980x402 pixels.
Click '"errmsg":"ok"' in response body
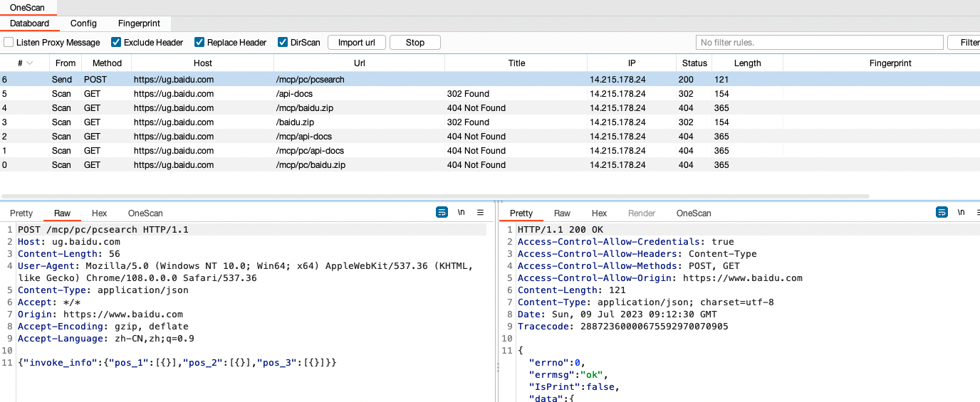tap(568, 375)
